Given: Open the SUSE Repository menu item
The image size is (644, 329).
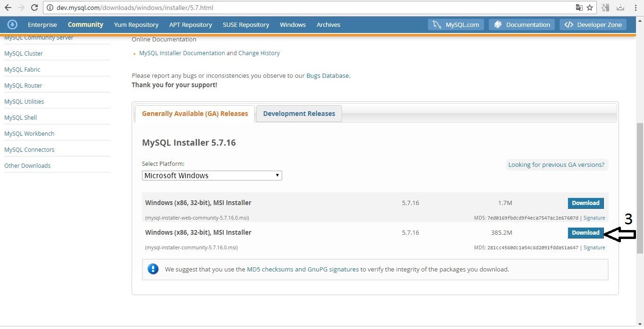Looking at the screenshot, I should (246, 25).
